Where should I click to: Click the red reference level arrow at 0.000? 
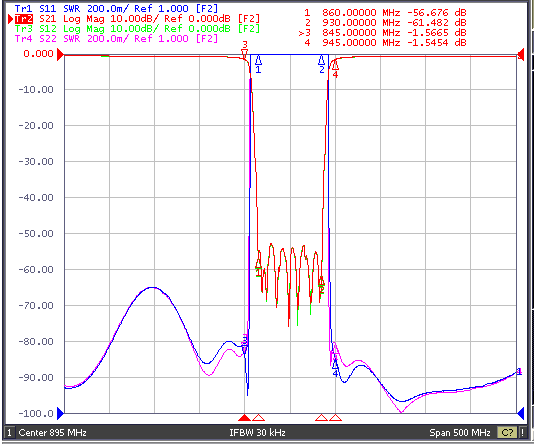[x=60, y=54]
